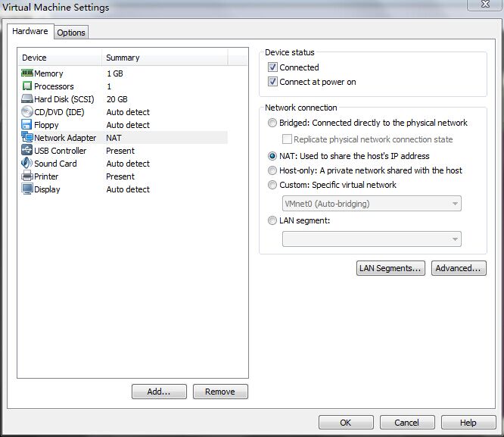The image size is (504, 437).
Task: Switch to the Options tab
Action: (71, 33)
